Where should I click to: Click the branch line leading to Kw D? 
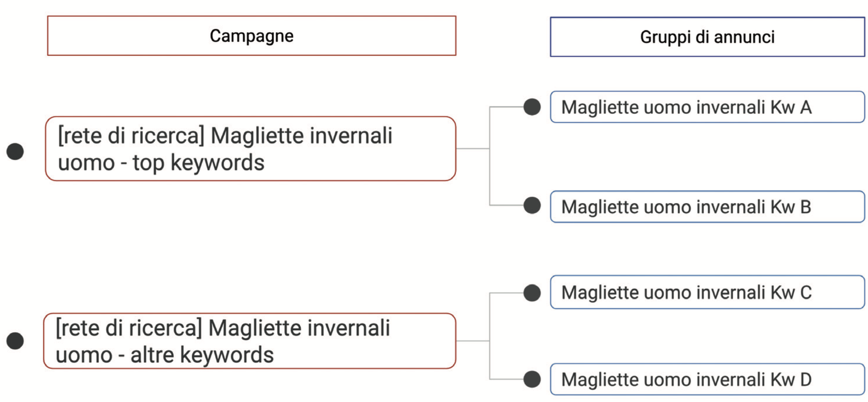point(507,379)
